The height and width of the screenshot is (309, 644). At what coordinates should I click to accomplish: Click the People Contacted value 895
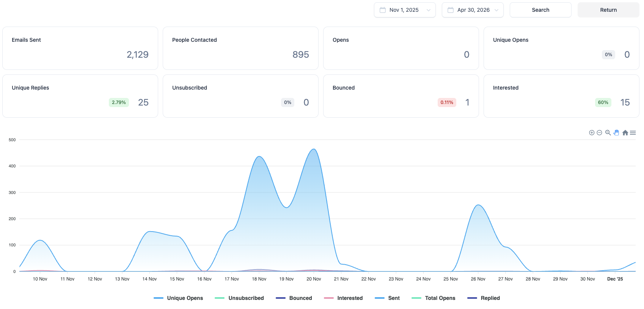tap(301, 55)
